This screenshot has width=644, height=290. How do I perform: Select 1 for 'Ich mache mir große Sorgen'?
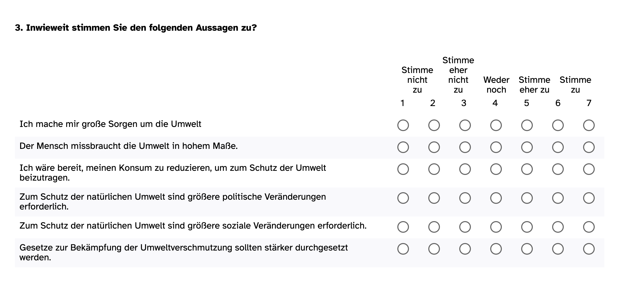[x=403, y=125]
